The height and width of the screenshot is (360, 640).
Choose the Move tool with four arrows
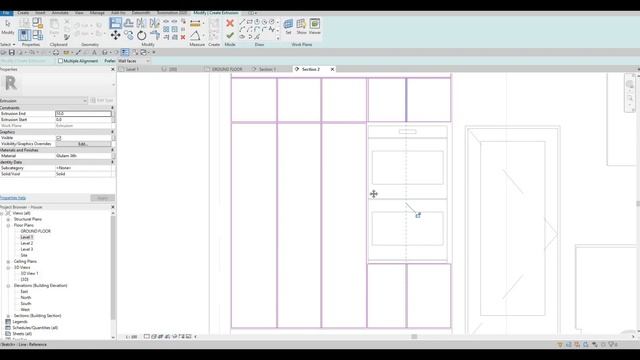click(116, 36)
